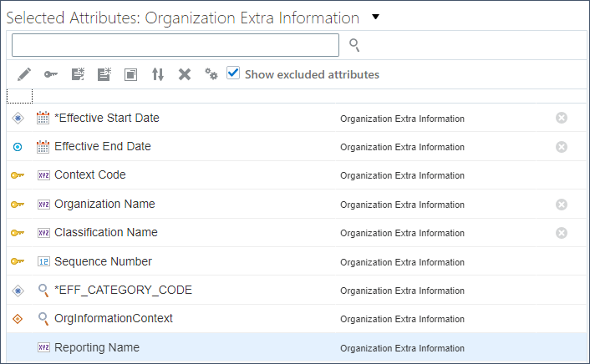Click the key icon in toolbar

pos(51,74)
